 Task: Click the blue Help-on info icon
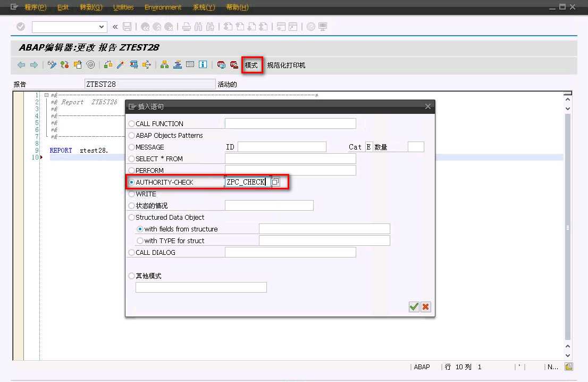pos(203,64)
